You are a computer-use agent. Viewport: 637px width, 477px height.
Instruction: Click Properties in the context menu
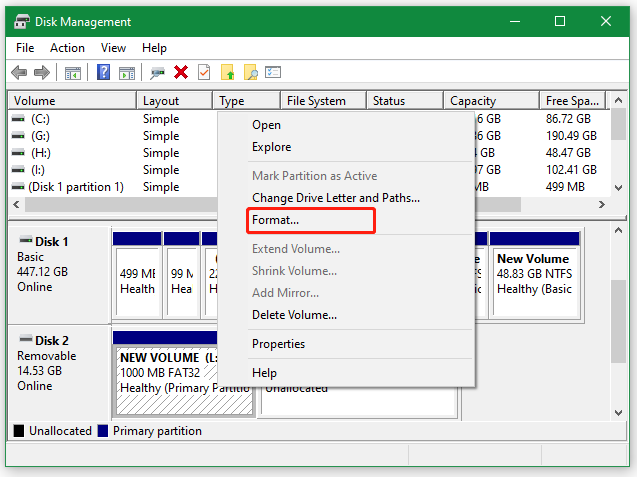[x=278, y=344]
